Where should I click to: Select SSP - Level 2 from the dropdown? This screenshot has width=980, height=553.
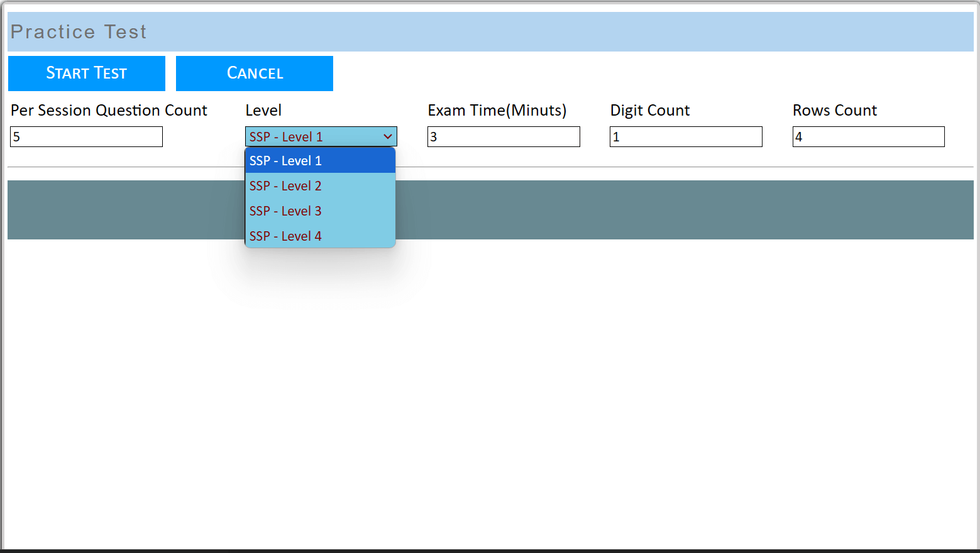tap(285, 185)
